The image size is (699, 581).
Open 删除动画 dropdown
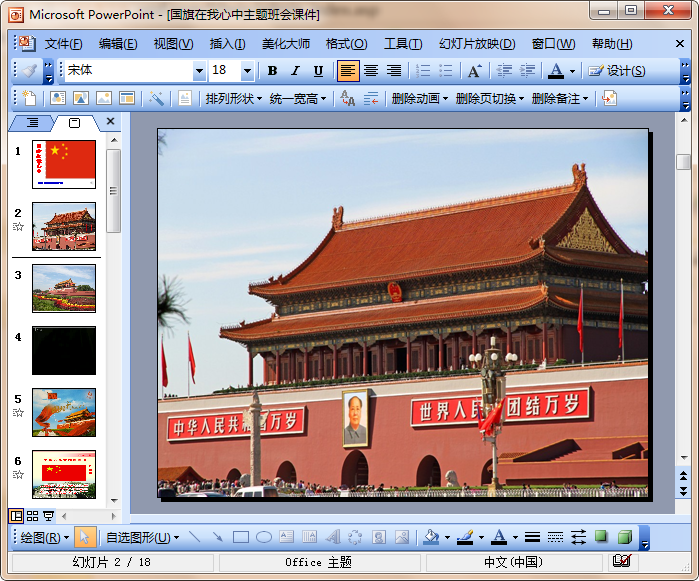coord(419,99)
